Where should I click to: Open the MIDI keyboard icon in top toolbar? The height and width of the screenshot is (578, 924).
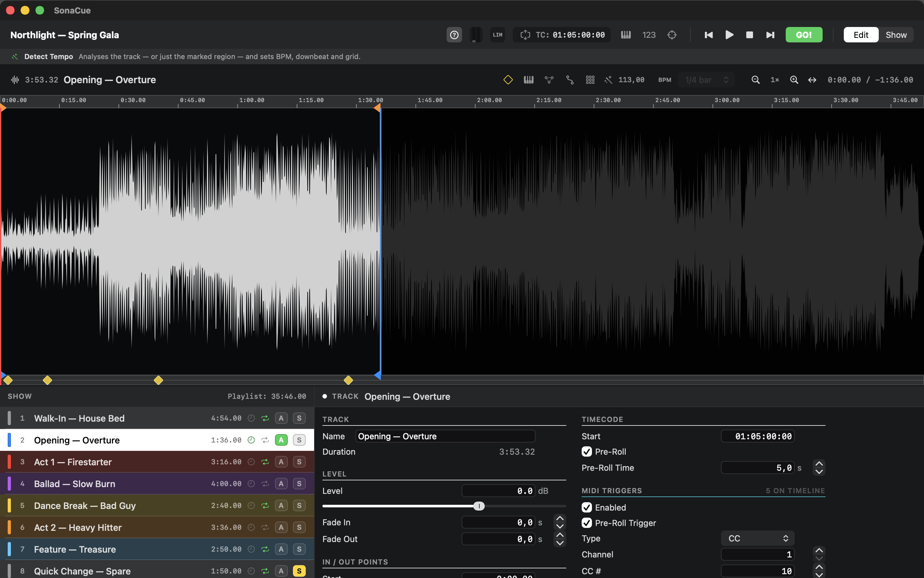[x=626, y=35]
